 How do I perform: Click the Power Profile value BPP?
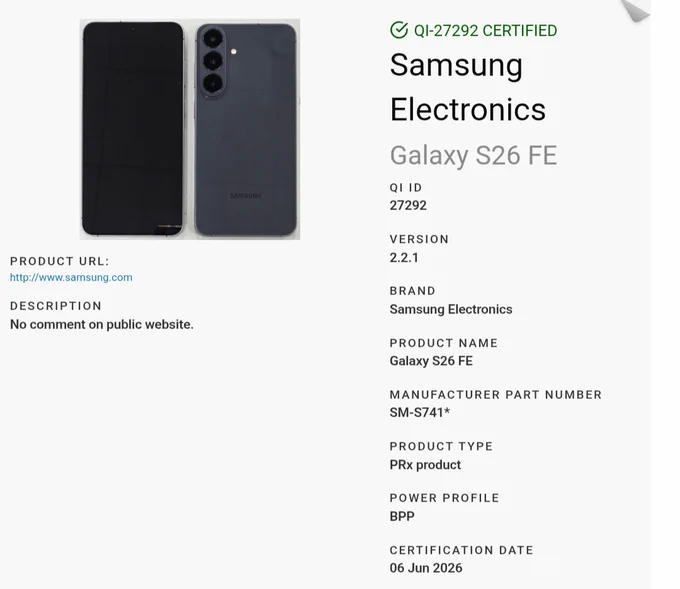(402, 517)
